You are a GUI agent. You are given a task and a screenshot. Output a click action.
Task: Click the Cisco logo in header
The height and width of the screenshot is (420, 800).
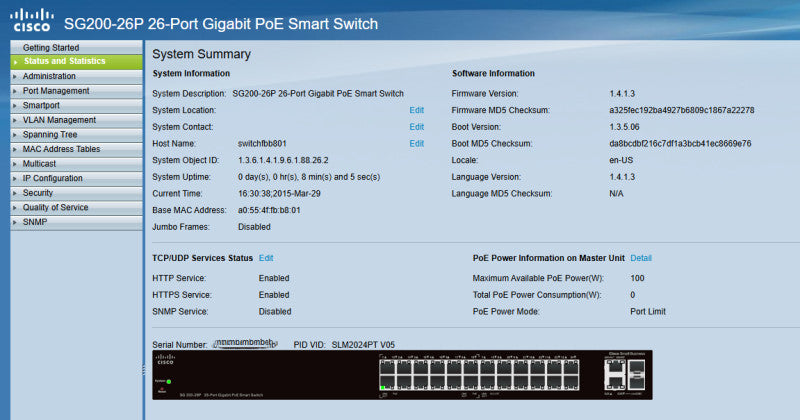click(32, 20)
